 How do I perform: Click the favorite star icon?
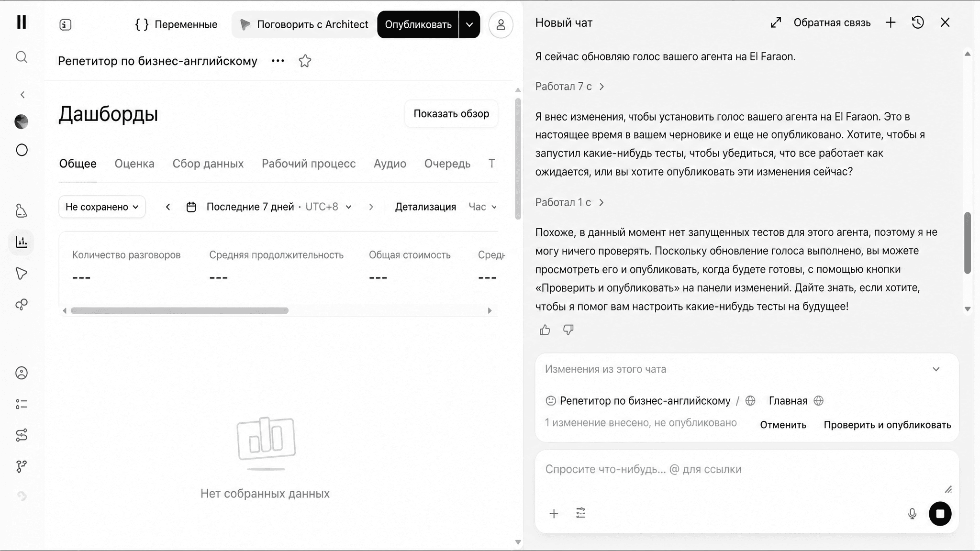click(305, 61)
